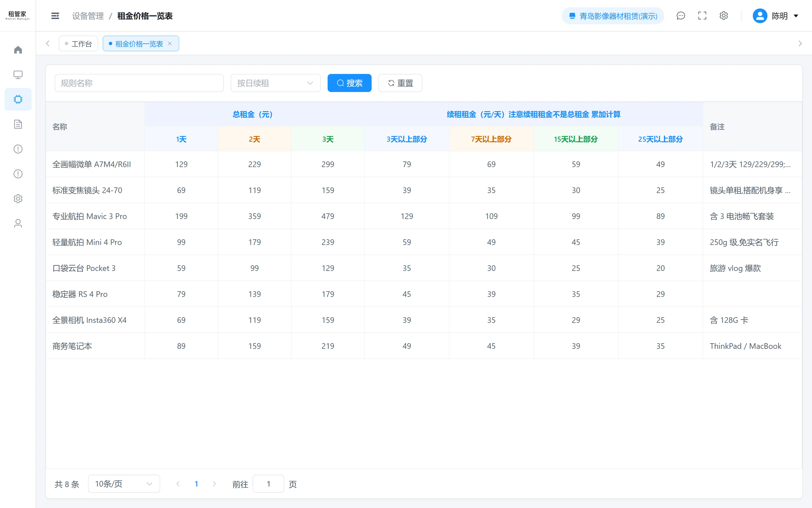812x508 pixels.
Task: Go to page 1 in pagination
Action: click(196, 484)
